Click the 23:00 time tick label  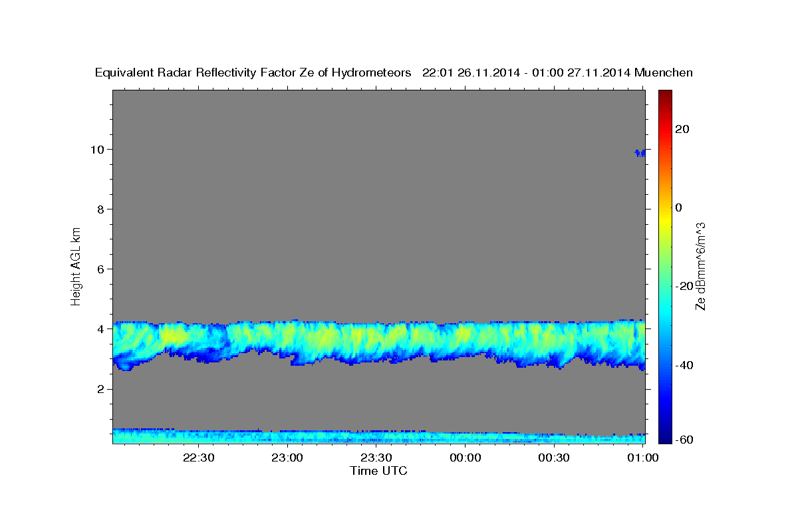[x=287, y=458]
